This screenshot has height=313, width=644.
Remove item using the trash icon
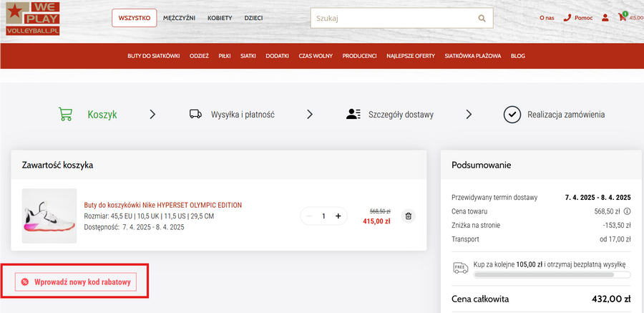[408, 216]
